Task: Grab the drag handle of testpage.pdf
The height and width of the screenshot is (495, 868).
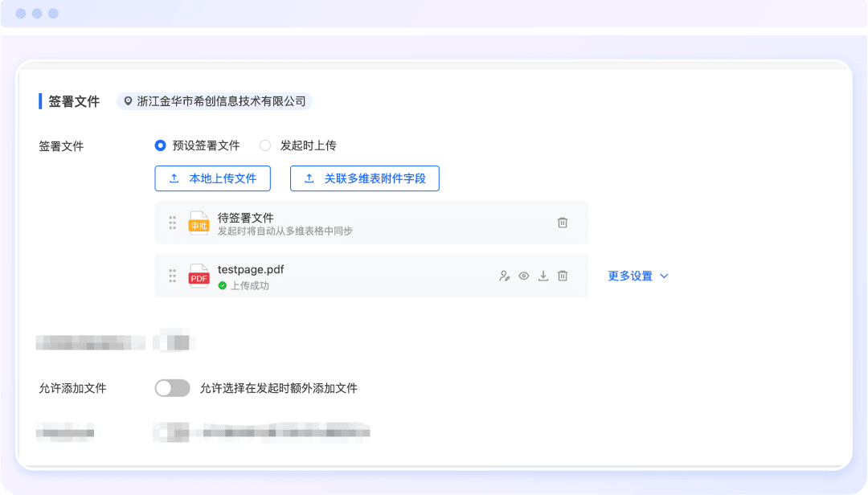Action: 173,276
